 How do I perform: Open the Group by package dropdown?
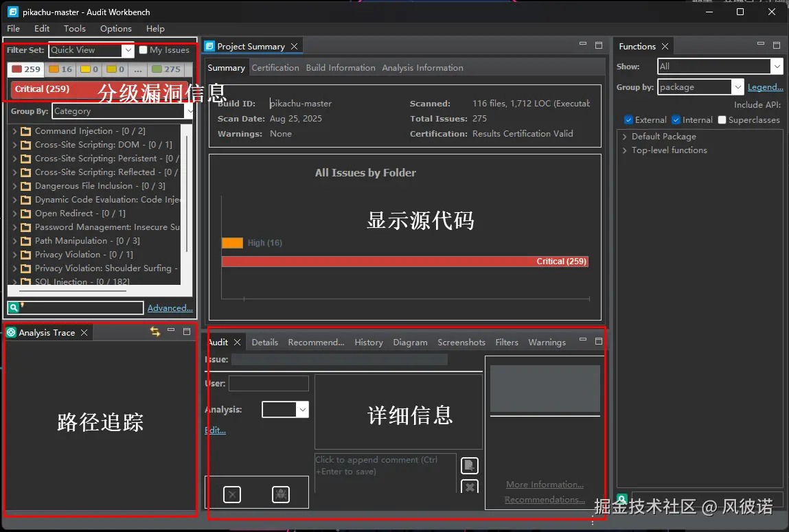(x=737, y=87)
